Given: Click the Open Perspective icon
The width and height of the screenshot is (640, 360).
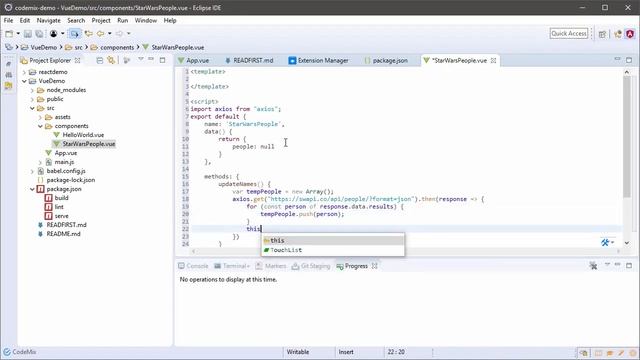Looking at the screenshot, I should [x=602, y=34].
